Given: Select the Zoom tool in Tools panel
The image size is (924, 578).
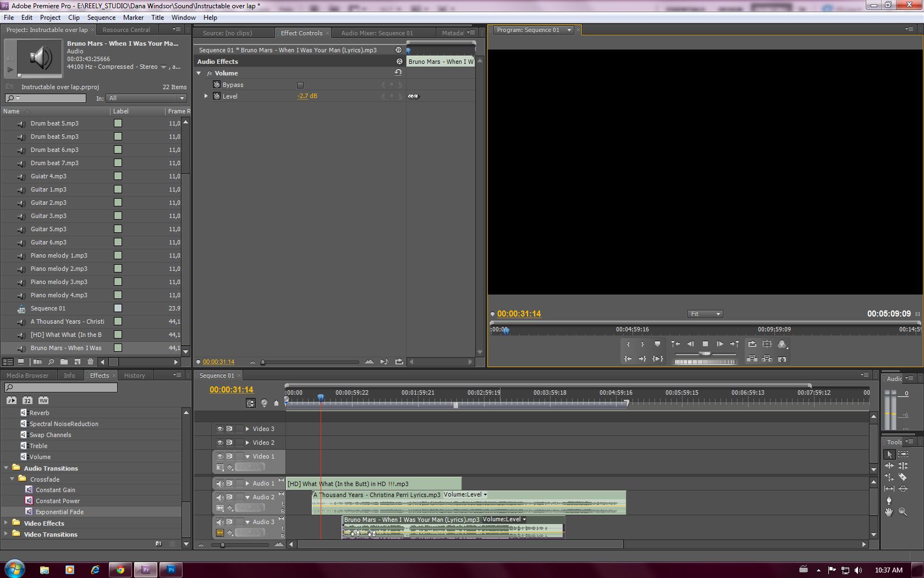Looking at the screenshot, I should [903, 512].
